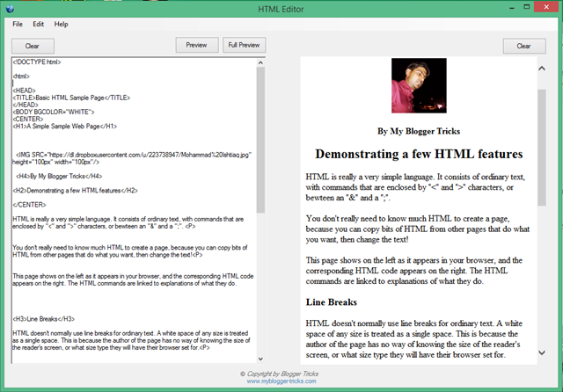
Task: Open the Edit menu
Action: coord(39,24)
